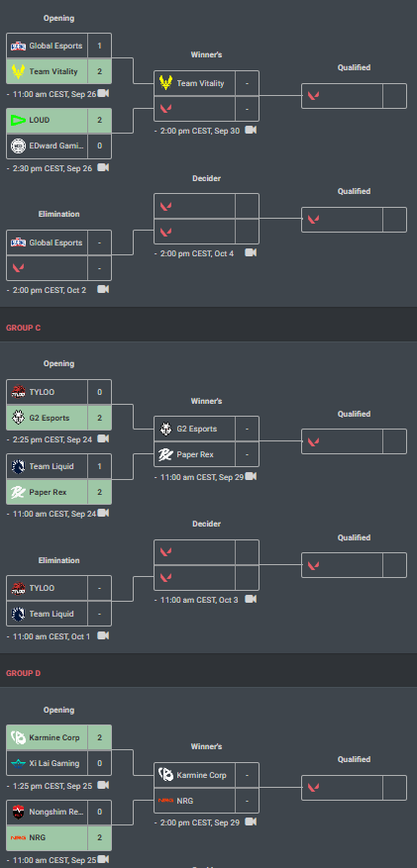This screenshot has height=868, width=417.
Task: Open Karmine Corp in winner's match
Action: (194, 776)
